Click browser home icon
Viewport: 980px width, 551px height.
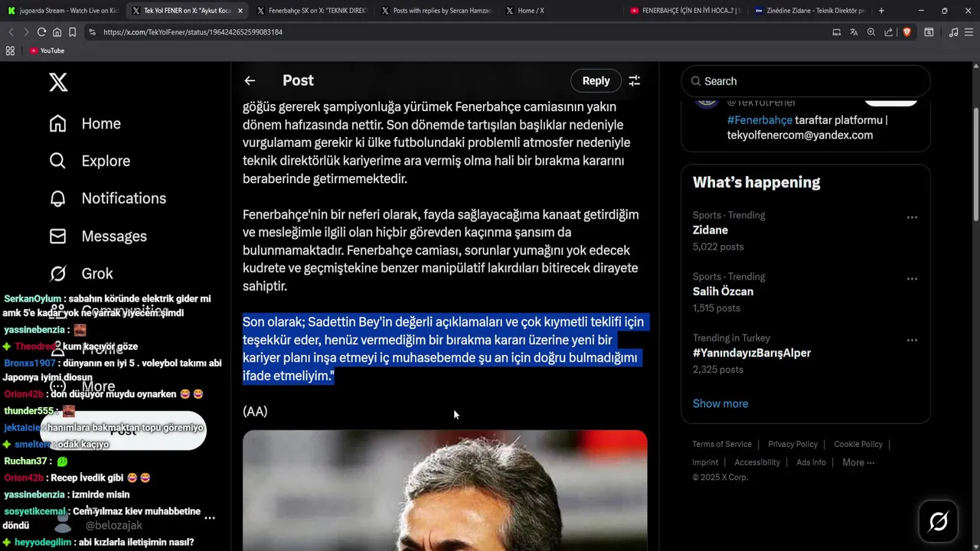pos(57,32)
